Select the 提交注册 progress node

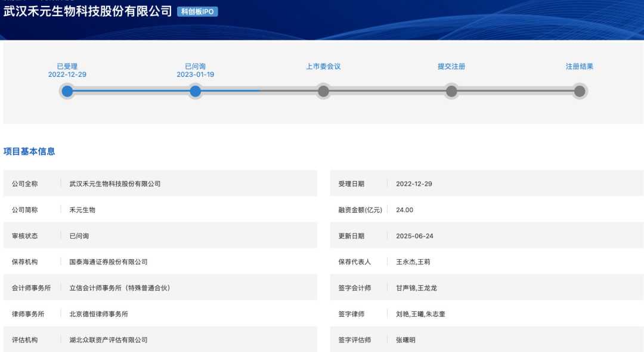point(451,91)
